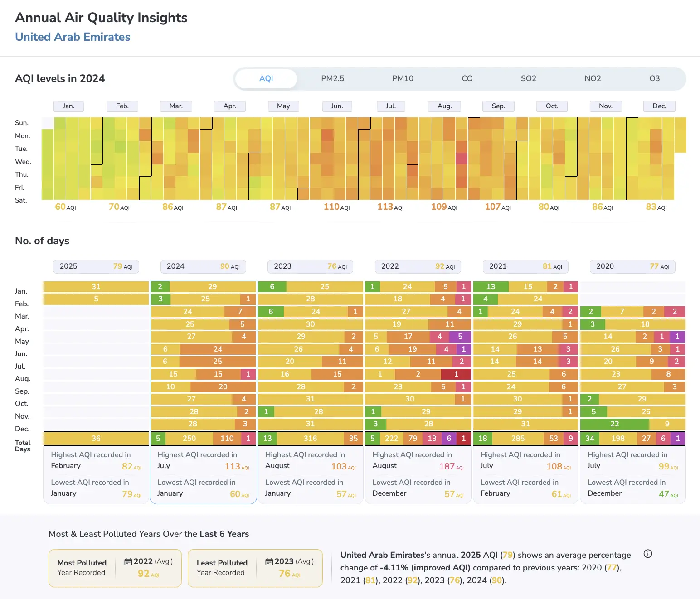Click 2022 highest AQI value 187

(452, 466)
